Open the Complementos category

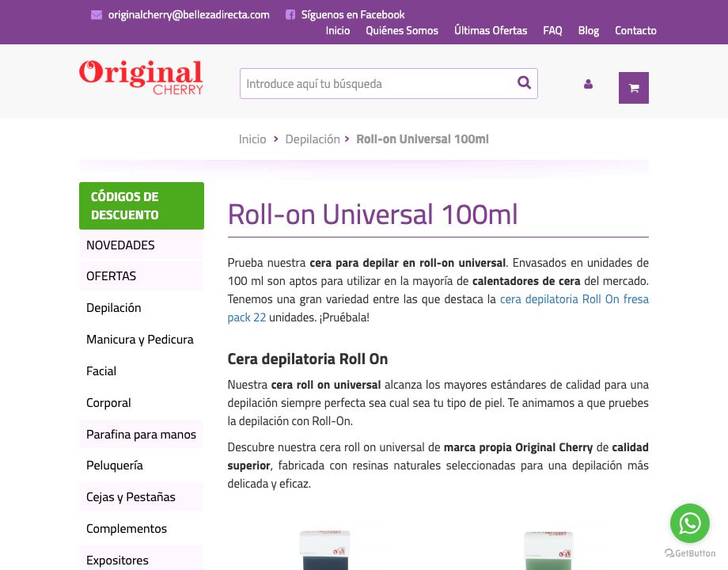(142, 528)
